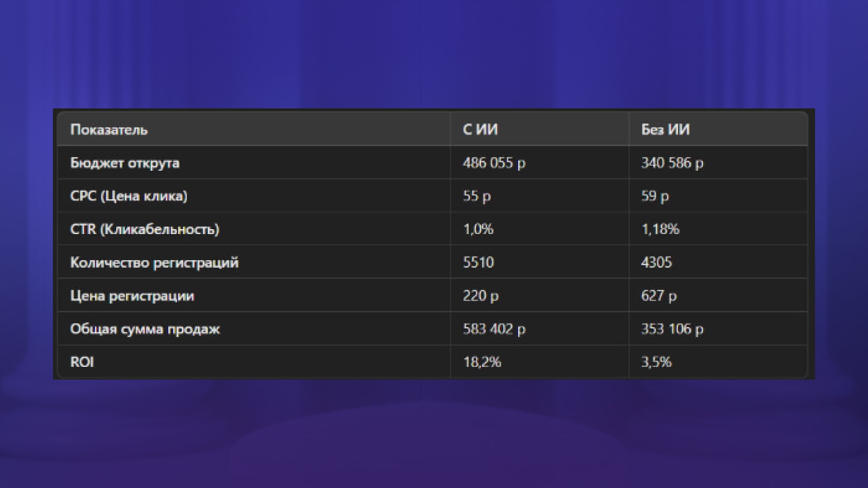The height and width of the screenshot is (488, 868).
Task: Click the Цена регистрации row label
Action: [x=132, y=296]
